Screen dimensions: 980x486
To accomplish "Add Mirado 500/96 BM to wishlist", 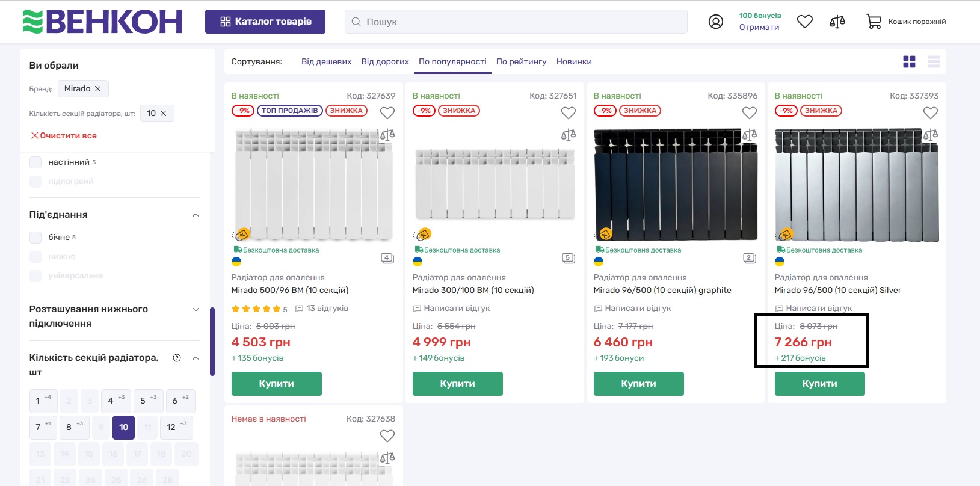I will [387, 112].
